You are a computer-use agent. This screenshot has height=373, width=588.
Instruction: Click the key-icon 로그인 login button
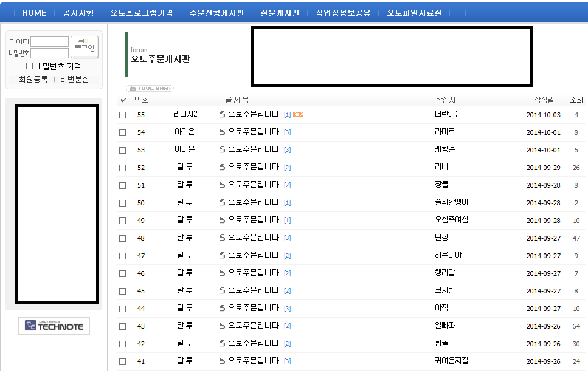tap(85, 47)
